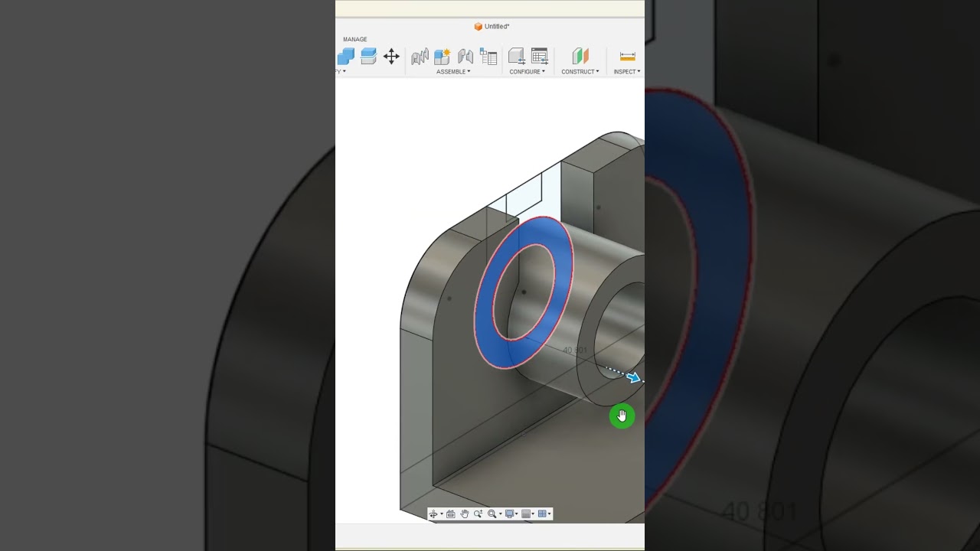
Task: Expand the Grid and Snaps dropdown arrow
Action: 533,514
